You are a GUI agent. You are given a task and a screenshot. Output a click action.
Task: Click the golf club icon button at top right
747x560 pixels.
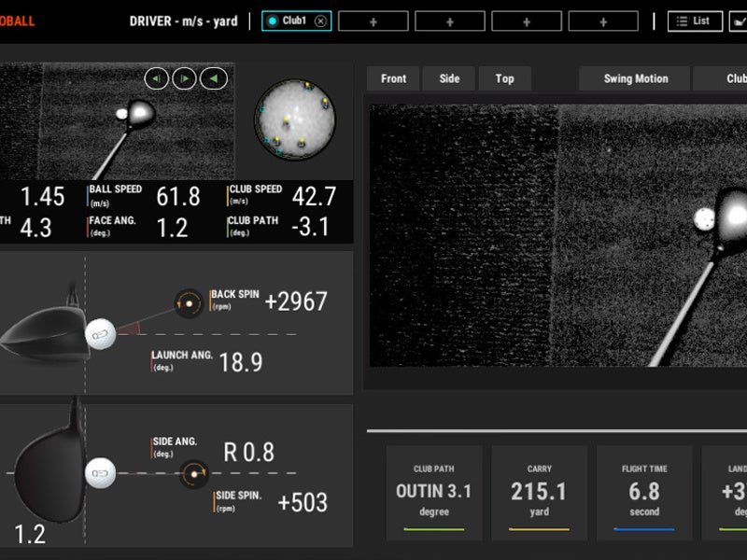point(739,21)
